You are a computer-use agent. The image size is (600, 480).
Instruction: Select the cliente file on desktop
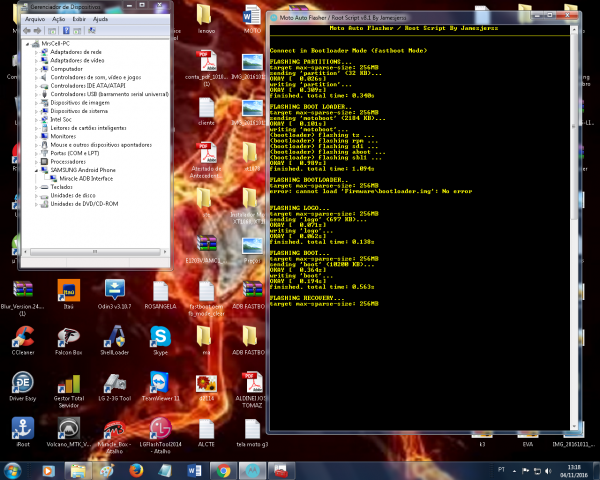tap(206, 111)
